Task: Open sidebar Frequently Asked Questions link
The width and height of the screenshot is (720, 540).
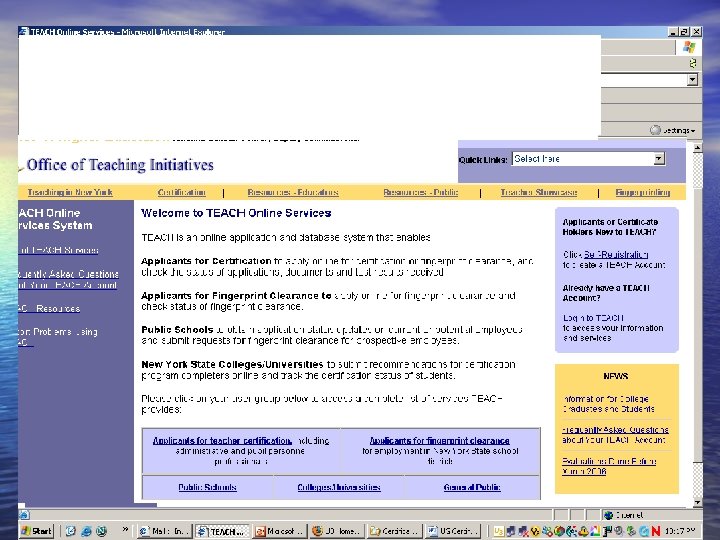Action: tap(68, 279)
